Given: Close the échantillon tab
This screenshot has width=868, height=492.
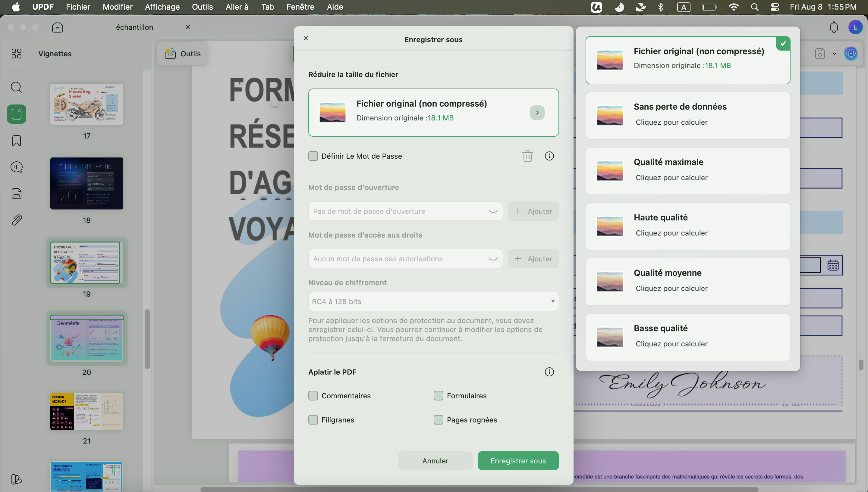Looking at the screenshot, I should point(188,27).
